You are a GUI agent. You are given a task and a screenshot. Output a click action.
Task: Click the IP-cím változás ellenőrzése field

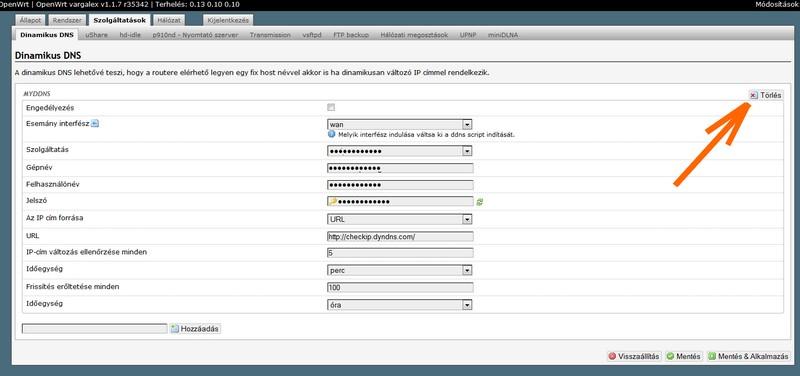(x=400, y=253)
